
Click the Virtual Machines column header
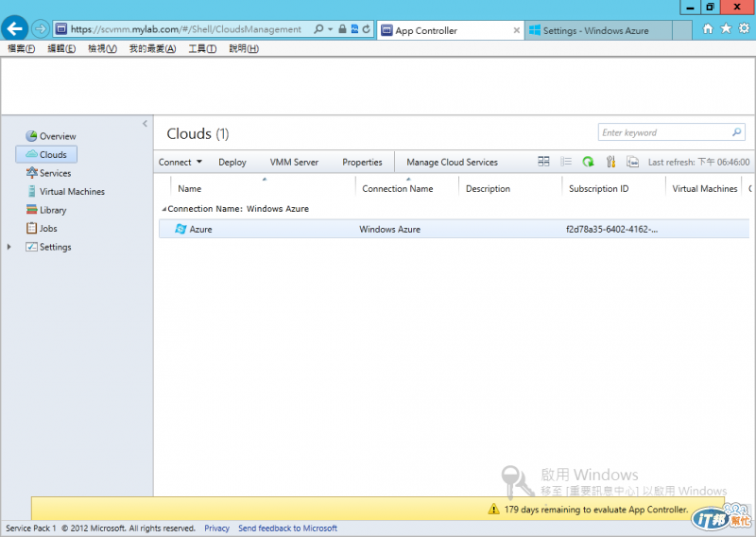click(704, 189)
